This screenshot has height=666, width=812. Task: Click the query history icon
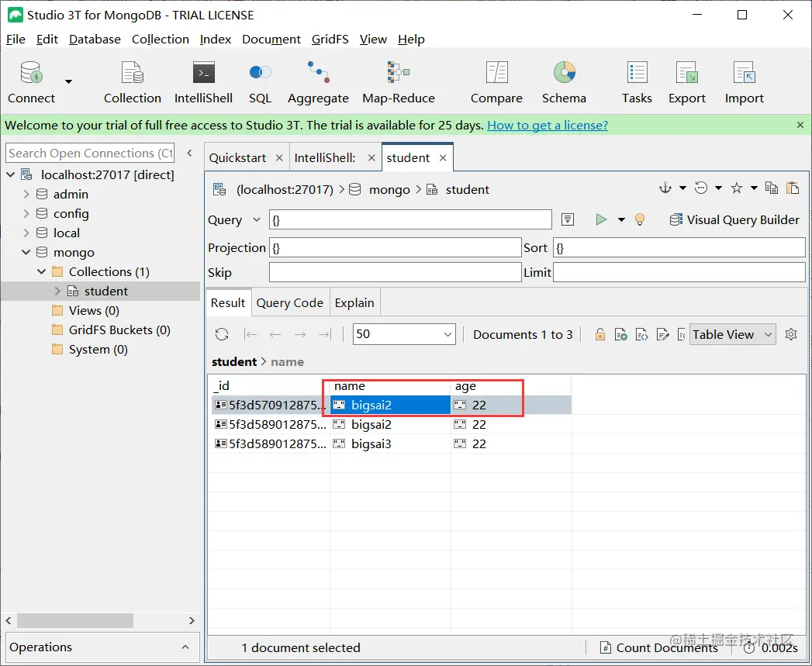point(700,188)
